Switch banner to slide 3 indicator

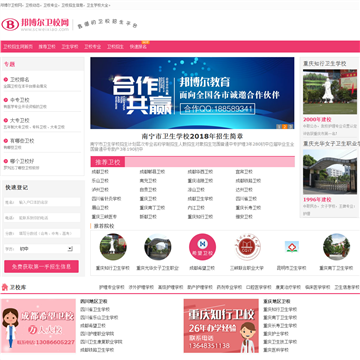291,126
